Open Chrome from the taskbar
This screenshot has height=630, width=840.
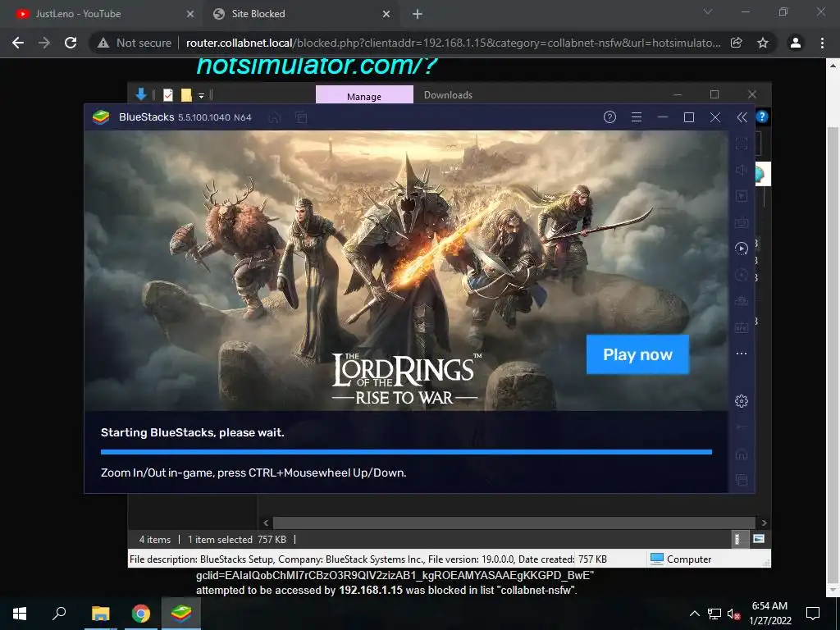141,614
